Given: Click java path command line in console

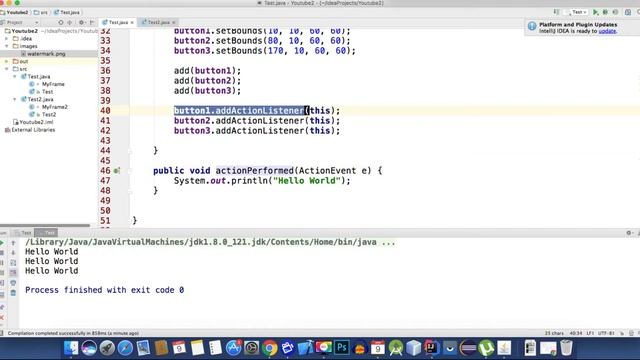Looking at the screenshot, I should (x=210, y=242).
